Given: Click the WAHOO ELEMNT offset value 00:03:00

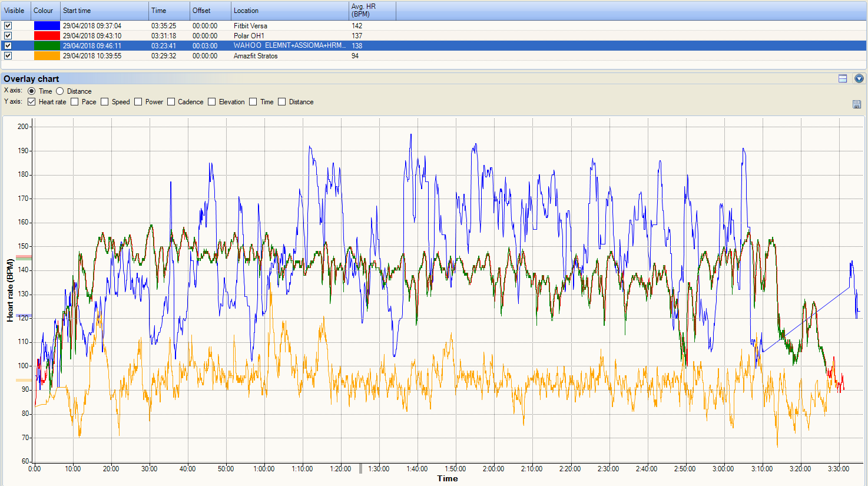Looking at the screenshot, I should click(204, 46).
